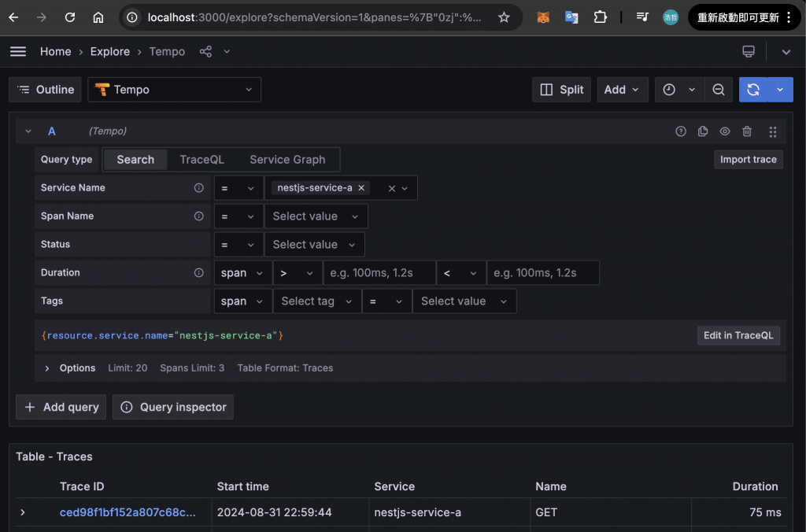This screenshot has height=532, width=806.
Task: Expand the Options section
Action: [46, 368]
